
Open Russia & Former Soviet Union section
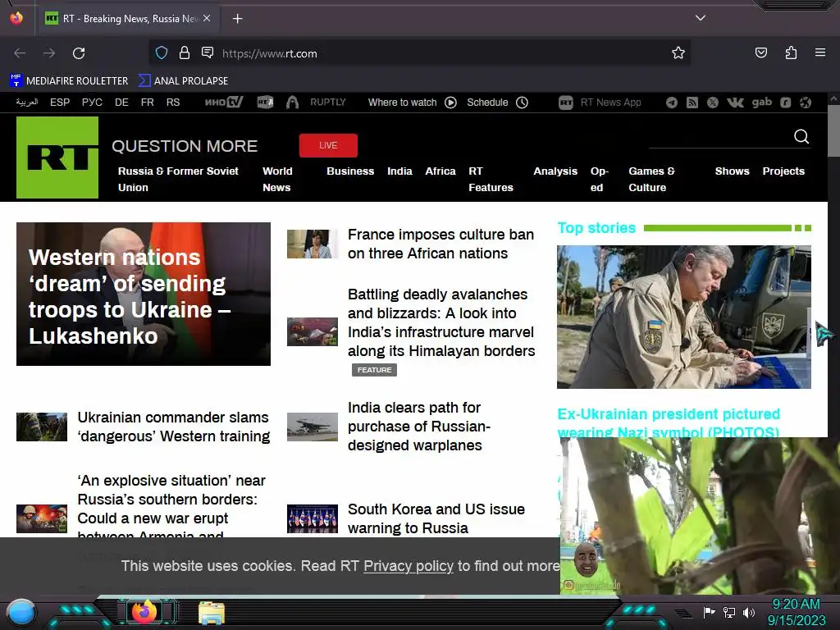click(178, 180)
